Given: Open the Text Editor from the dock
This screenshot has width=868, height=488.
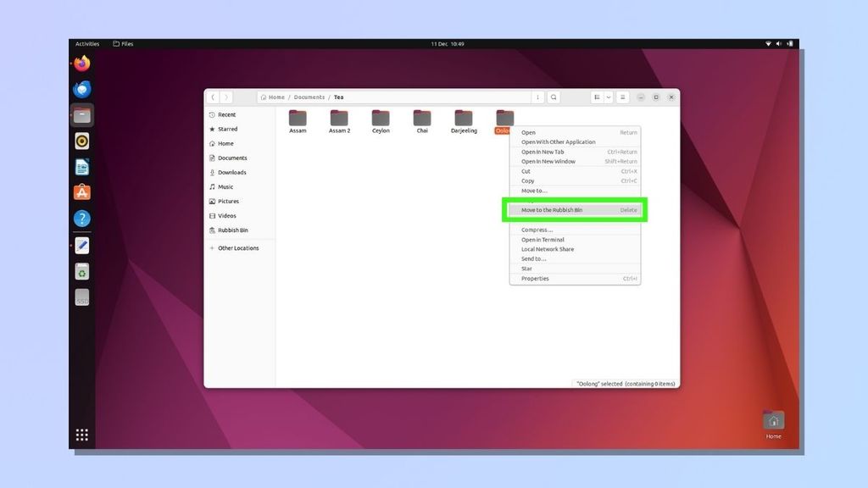Looking at the screenshot, I should [x=82, y=246].
